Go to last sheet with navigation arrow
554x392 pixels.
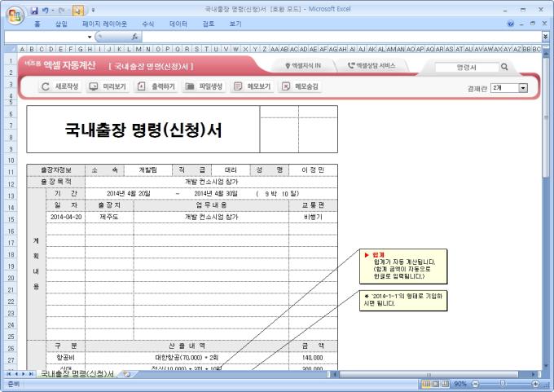tap(31, 373)
